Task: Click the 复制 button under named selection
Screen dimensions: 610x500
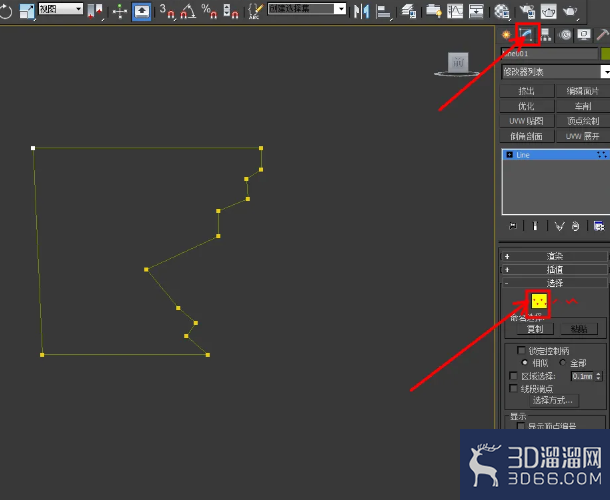Action: pyautogui.click(x=535, y=329)
